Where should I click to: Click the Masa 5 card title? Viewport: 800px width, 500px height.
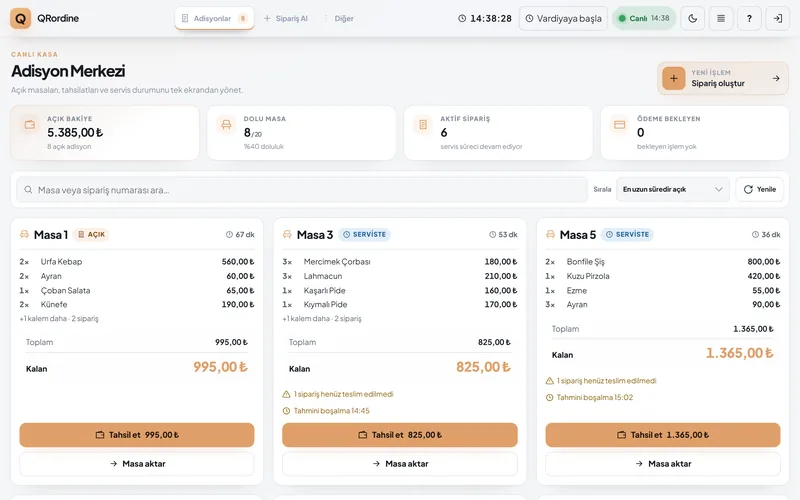point(578,235)
